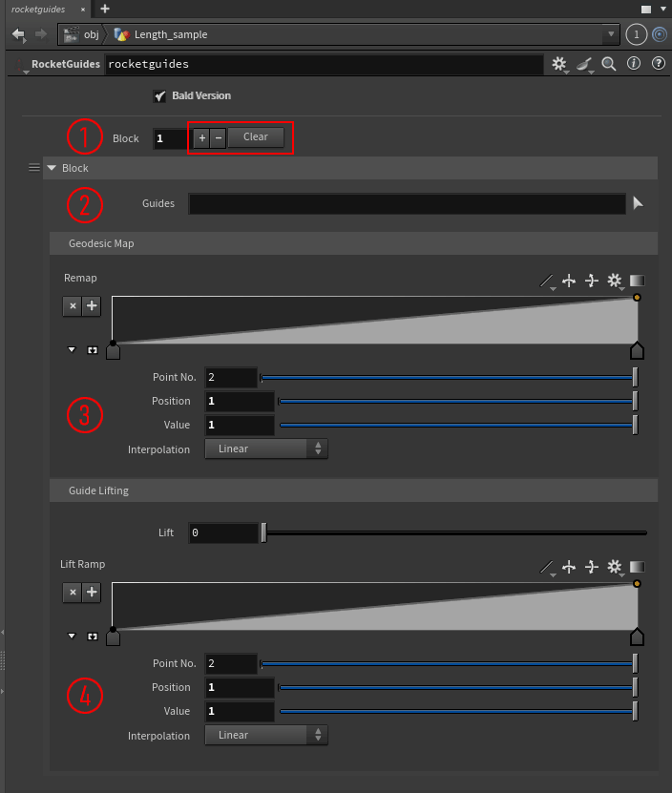Go forward with the right arrow
The width and height of the screenshot is (672, 793).
(40, 34)
